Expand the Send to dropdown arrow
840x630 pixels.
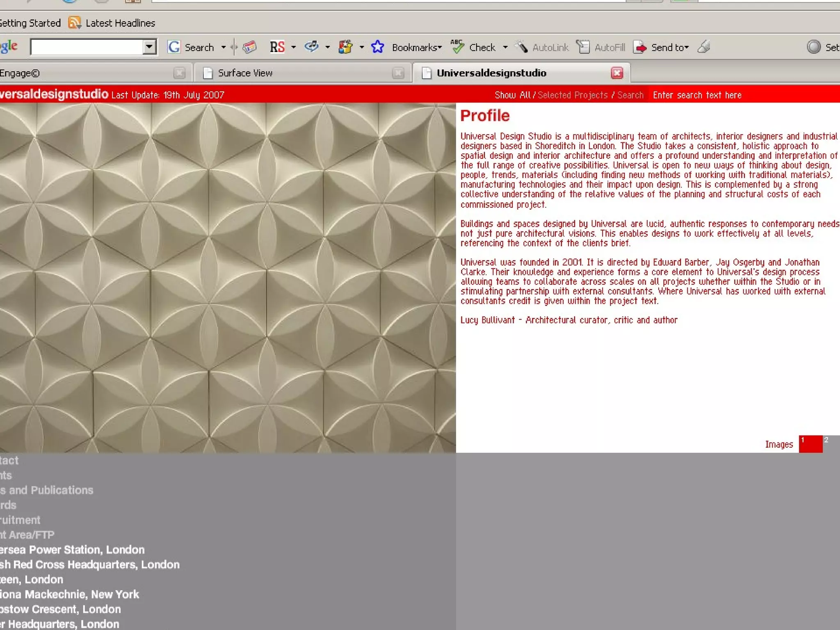[687, 48]
